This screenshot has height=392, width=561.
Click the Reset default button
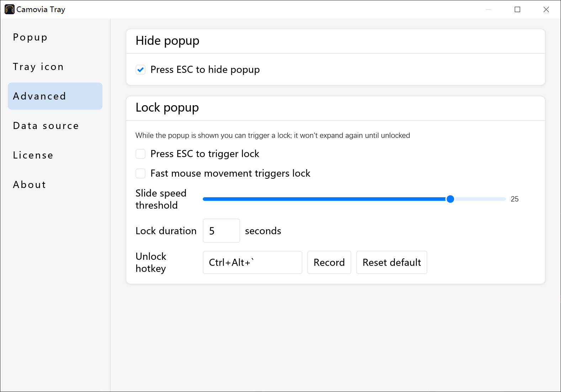point(392,263)
